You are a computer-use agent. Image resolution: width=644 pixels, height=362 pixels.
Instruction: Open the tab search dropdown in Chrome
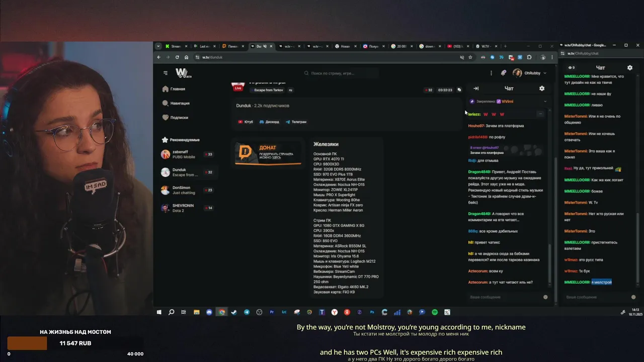(158, 46)
